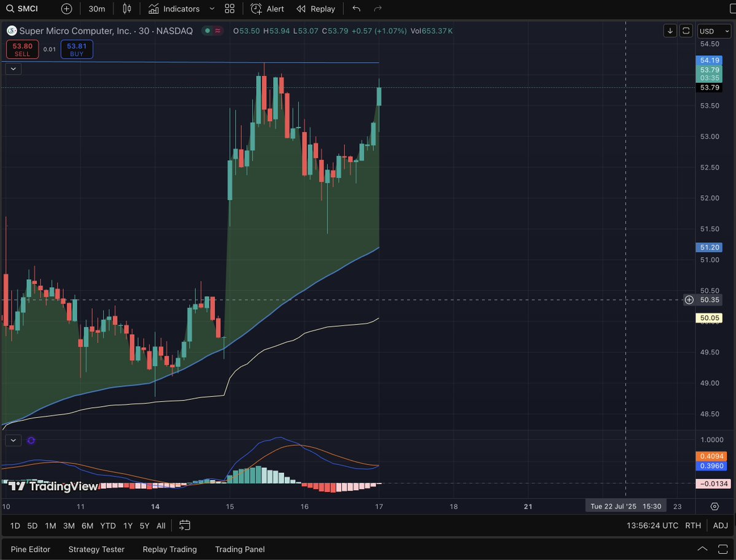Collapse the main chart indicator legend
The height and width of the screenshot is (560, 736).
[13, 69]
